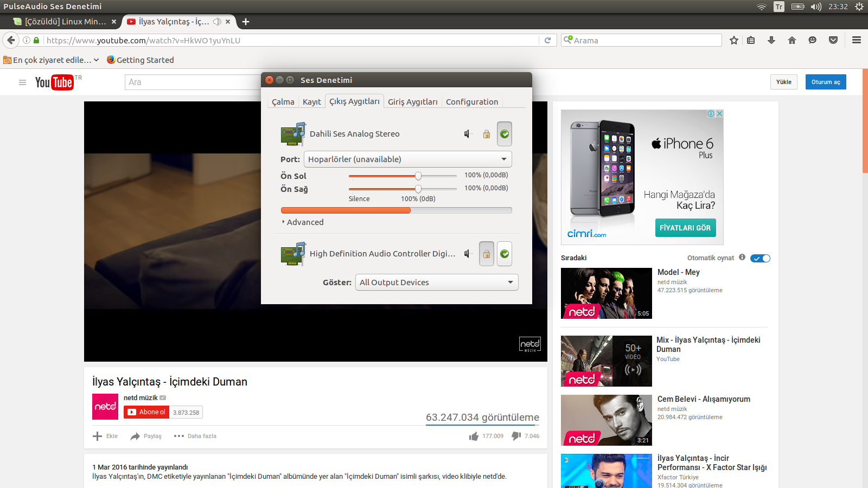This screenshot has width=868, height=488.
Task: Open the YouTube hamburger guide menu
Action: [22, 82]
